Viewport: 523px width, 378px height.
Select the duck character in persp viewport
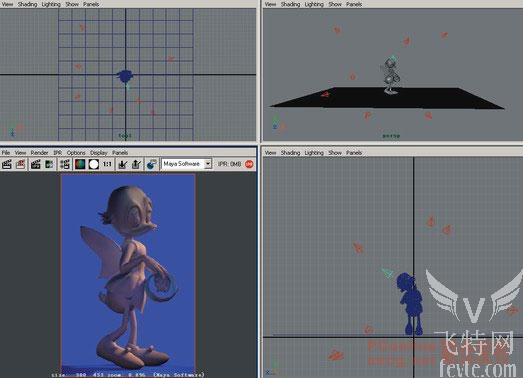[x=390, y=75]
